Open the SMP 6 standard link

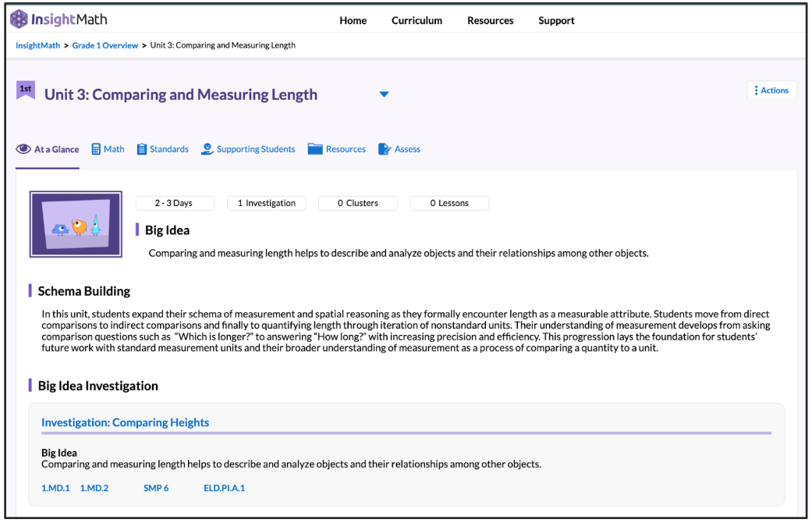coord(156,488)
